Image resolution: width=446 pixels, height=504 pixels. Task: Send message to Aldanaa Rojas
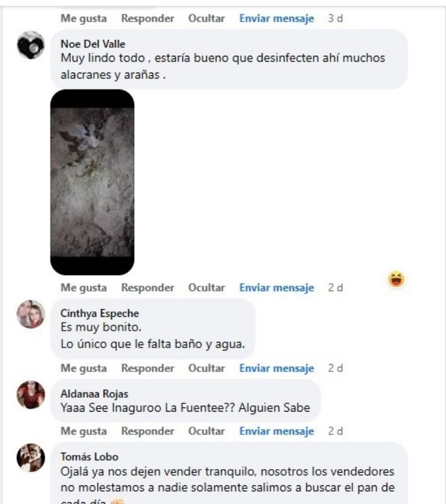(277, 431)
